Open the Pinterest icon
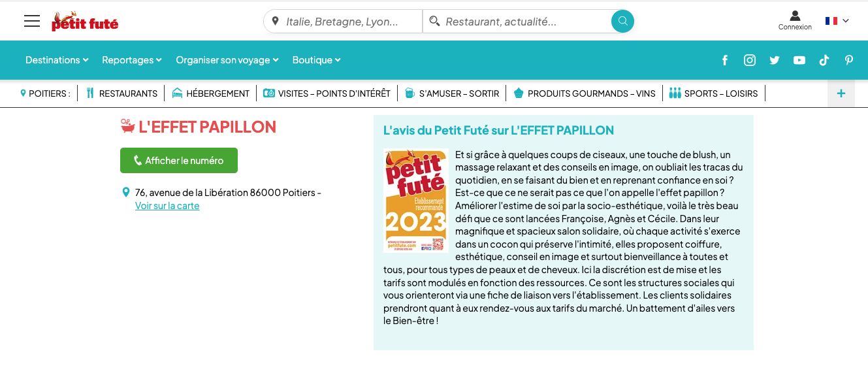Image resolution: width=868 pixels, height=377 pixels. [849, 60]
